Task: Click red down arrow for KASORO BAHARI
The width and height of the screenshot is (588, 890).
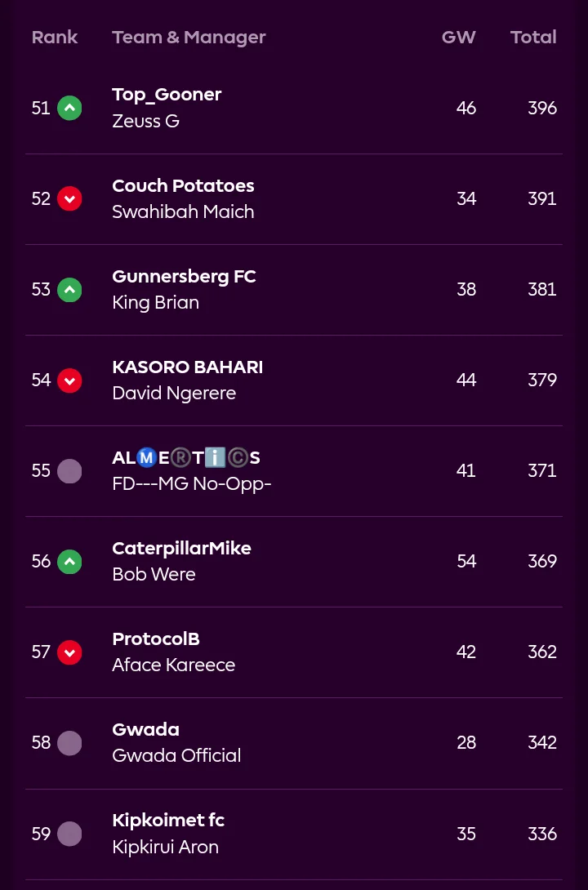Action: click(69, 380)
